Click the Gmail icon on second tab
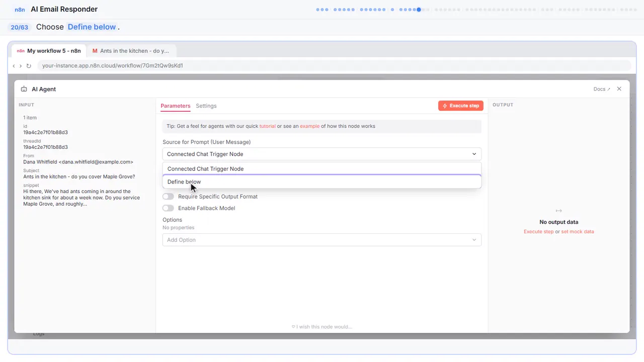Viewport: 644px width, 362px height. (95, 51)
